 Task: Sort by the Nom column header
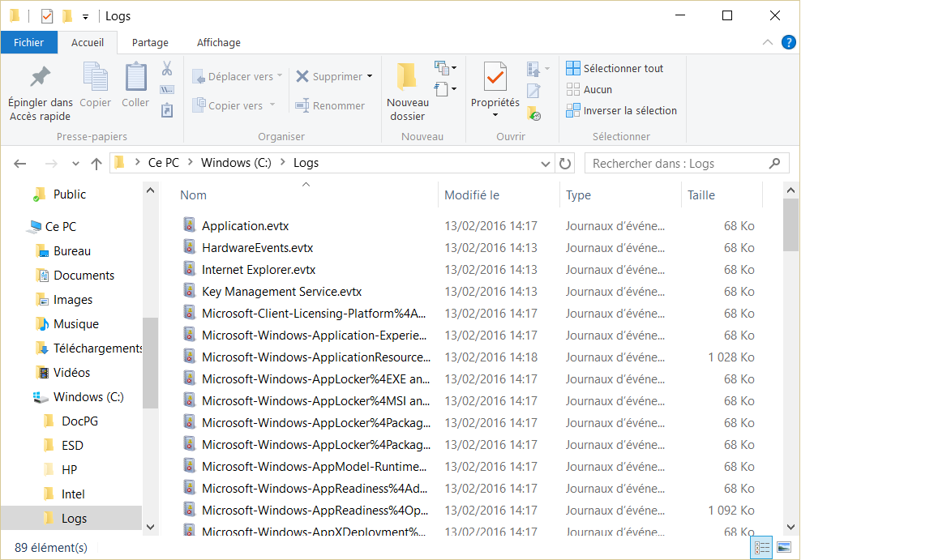pyautogui.click(x=307, y=195)
